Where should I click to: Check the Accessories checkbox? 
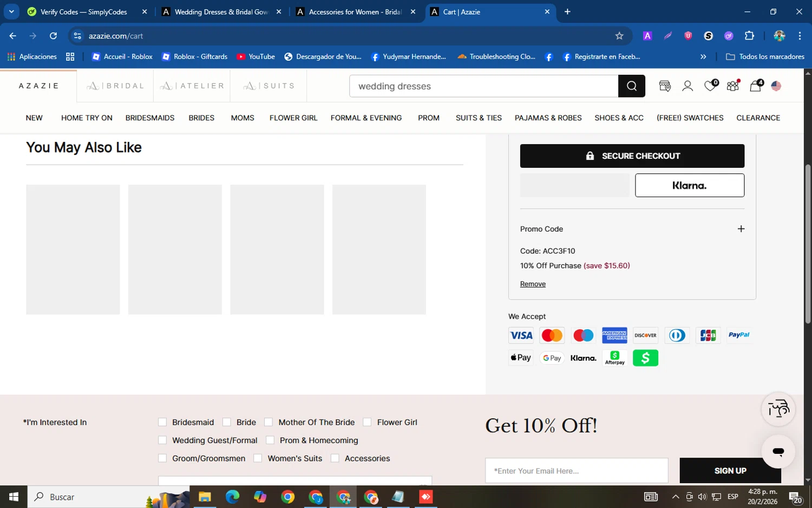[x=335, y=458]
